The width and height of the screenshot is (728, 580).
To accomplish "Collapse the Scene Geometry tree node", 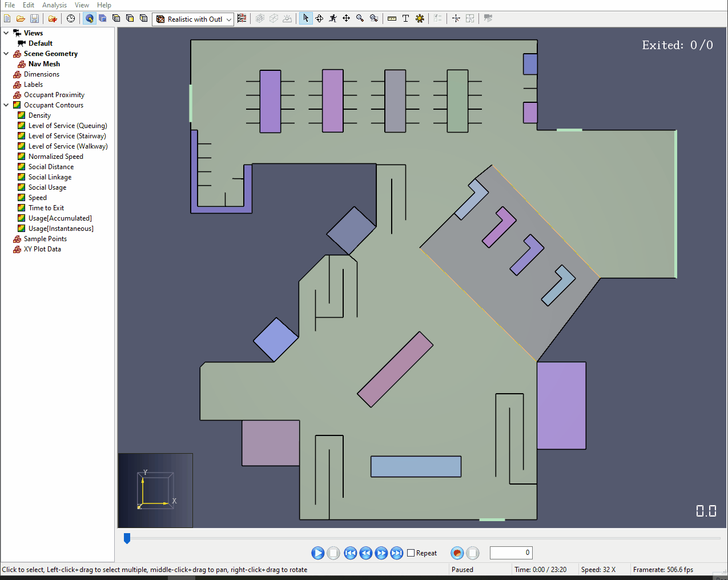I will 6,53.
